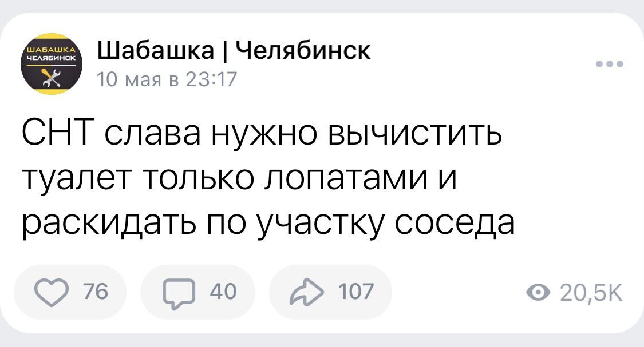Open comments via the speech bubble icon
The width and height of the screenshot is (644, 347).
click(x=177, y=292)
